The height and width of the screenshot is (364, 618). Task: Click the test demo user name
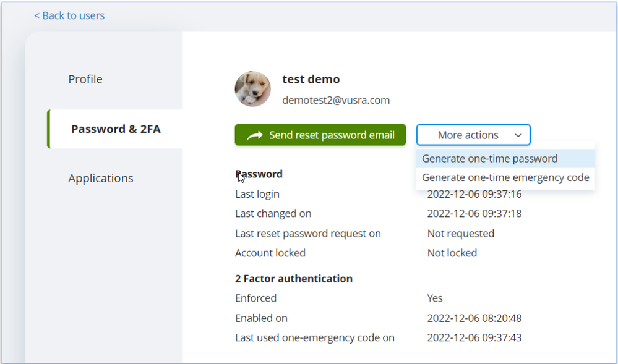pyautogui.click(x=311, y=79)
